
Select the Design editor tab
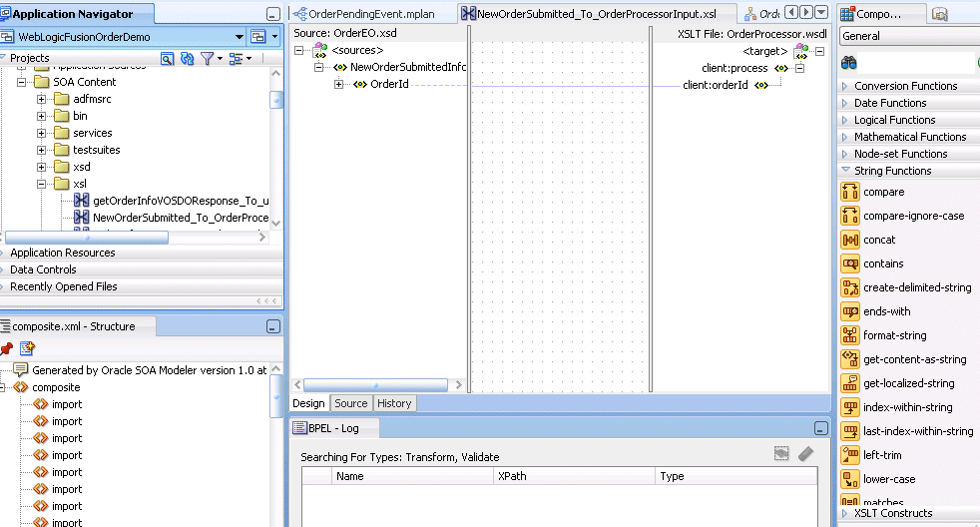[x=308, y=403]
